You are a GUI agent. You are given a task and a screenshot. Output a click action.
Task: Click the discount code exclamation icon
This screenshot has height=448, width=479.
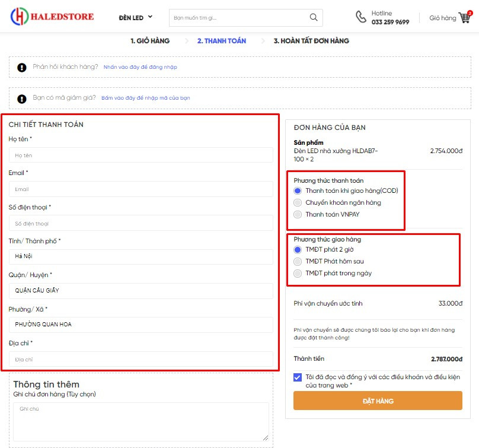coord(22,98)
